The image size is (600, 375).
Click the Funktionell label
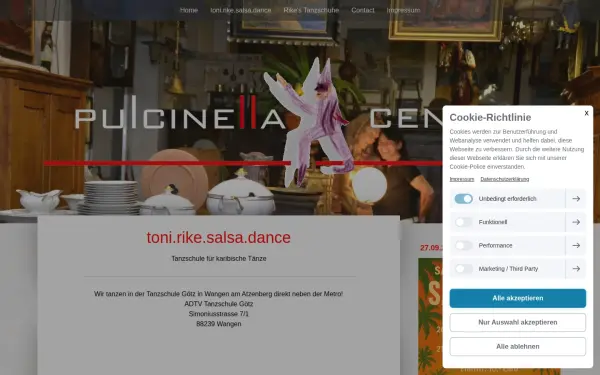point(492,222)
